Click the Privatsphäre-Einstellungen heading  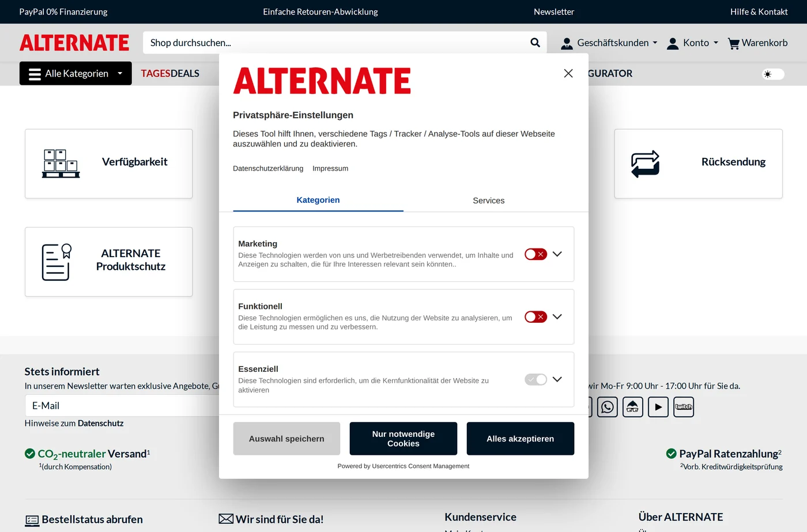293,115
